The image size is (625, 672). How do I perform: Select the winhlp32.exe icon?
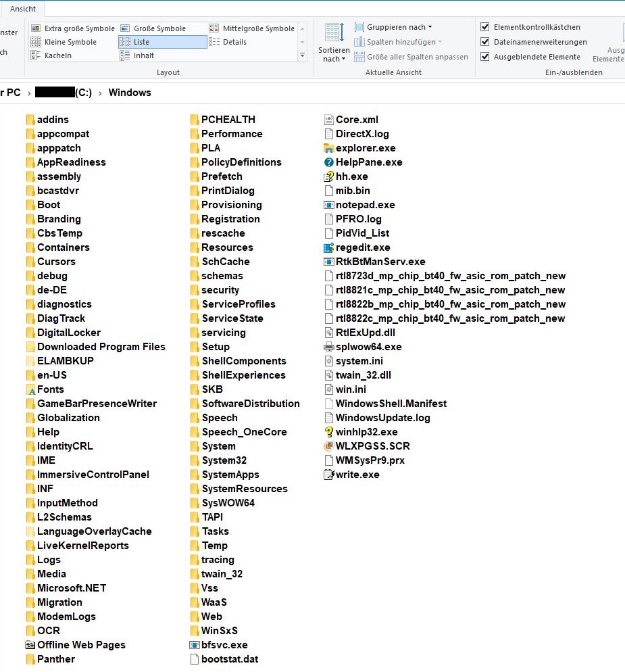(328, 432)
